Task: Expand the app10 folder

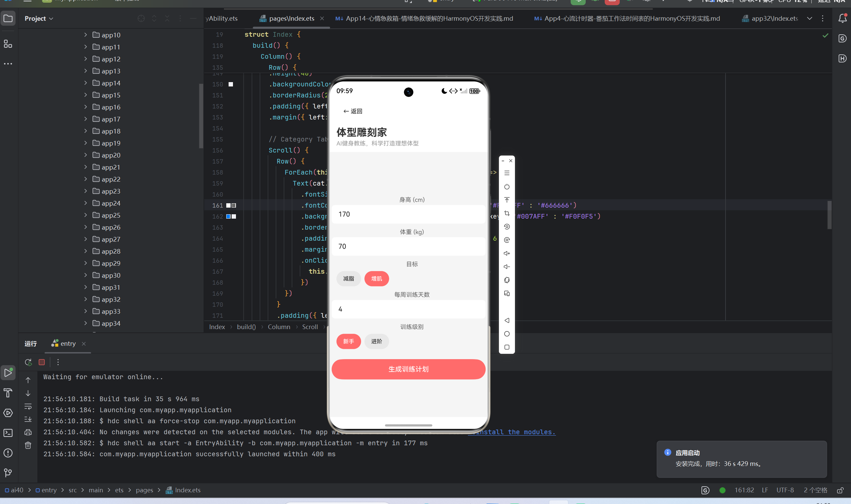Action: [85, 35]
